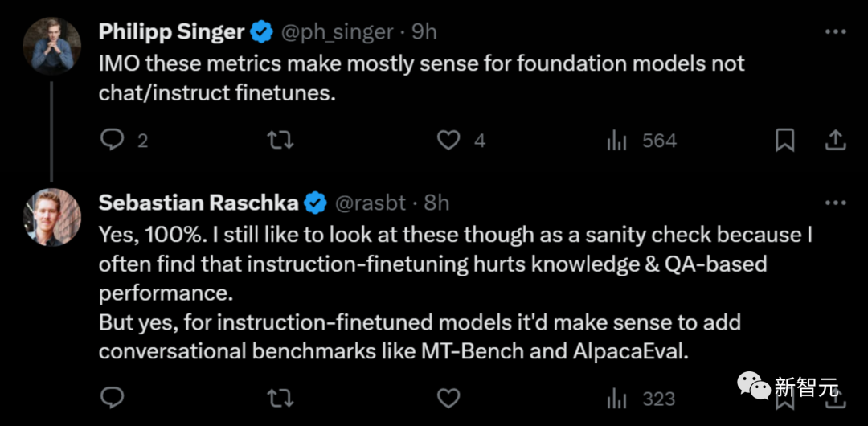
Task: Open the @rasbt handle link
Action: click(x=371, y=203)
